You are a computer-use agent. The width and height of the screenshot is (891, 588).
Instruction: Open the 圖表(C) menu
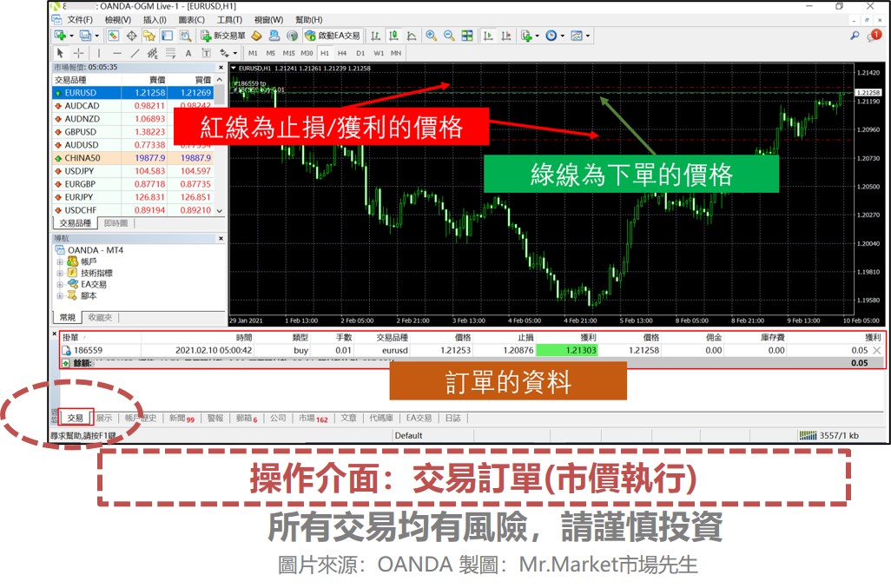[x=192, y=20]
